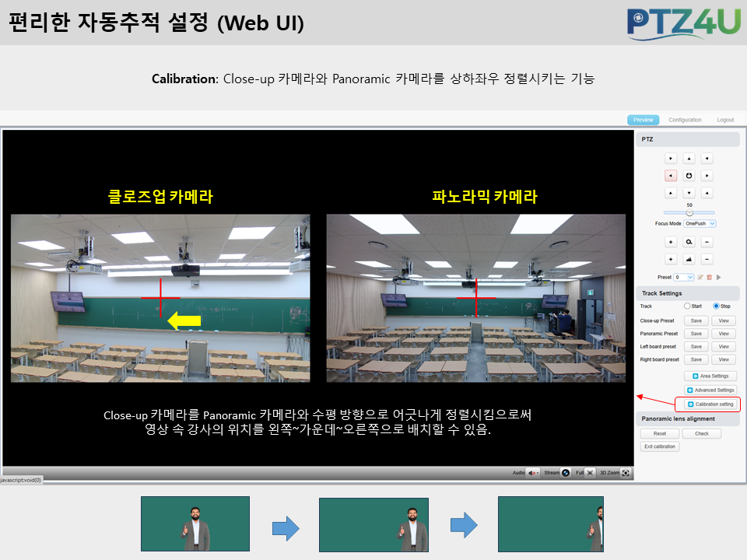Click minus in the mountain focus row
Viewport: 747px width, 560px height.
click(x=707, y=259)
